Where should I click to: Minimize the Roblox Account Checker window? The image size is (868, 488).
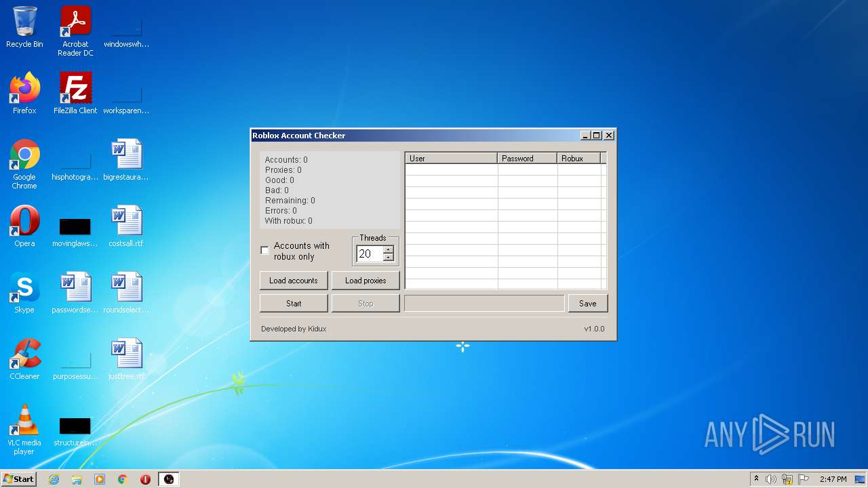point(585,136)
